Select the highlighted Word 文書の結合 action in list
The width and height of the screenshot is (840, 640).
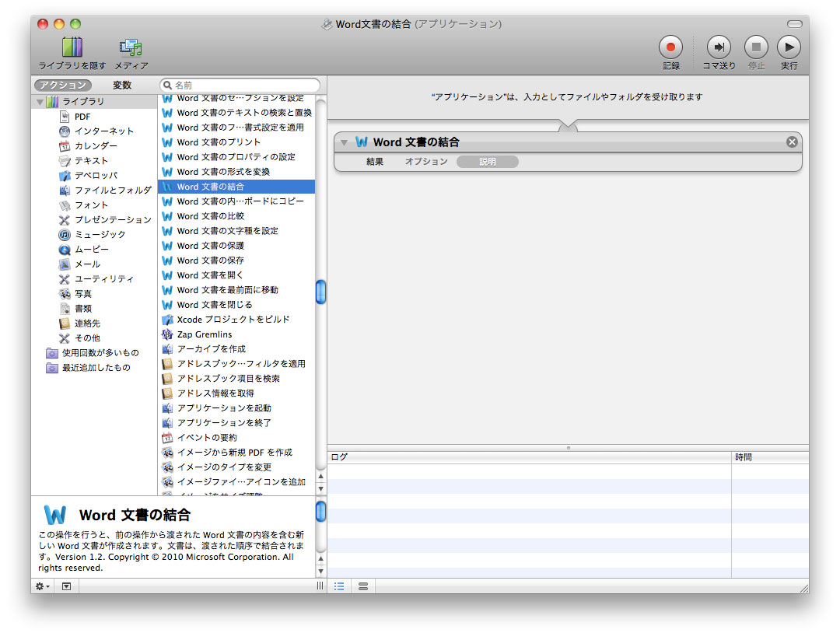[236, 187]
